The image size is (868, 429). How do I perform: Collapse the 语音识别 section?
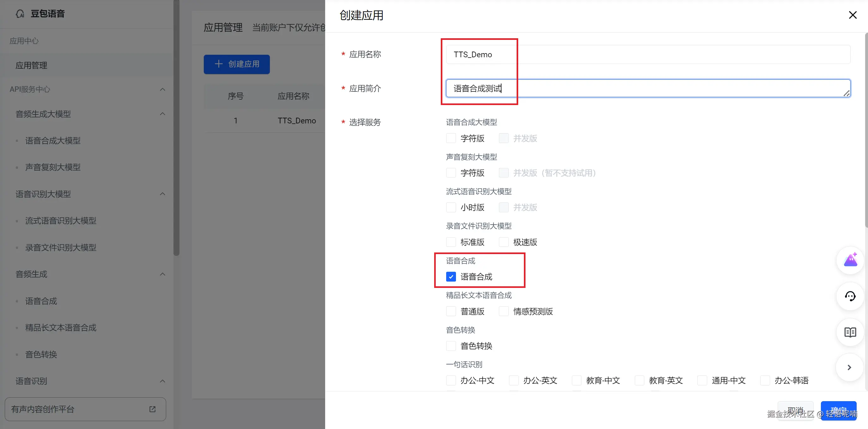pyautogui.click(x=162, y=381)
